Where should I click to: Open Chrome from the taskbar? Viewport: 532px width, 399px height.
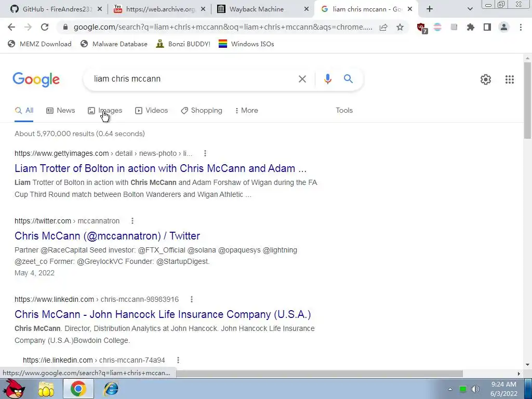pyautogui.click(x=78, y=389)
